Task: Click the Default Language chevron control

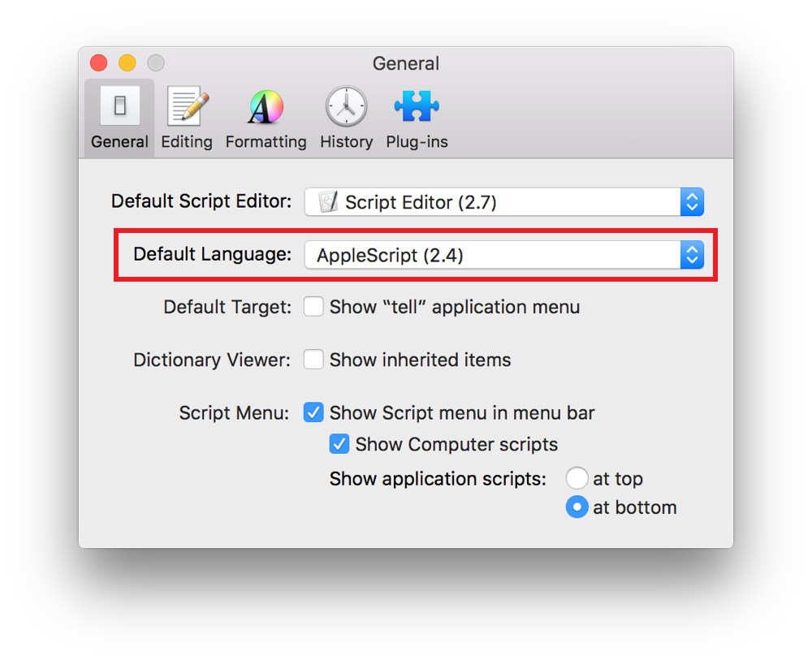Action: [691, 255]
